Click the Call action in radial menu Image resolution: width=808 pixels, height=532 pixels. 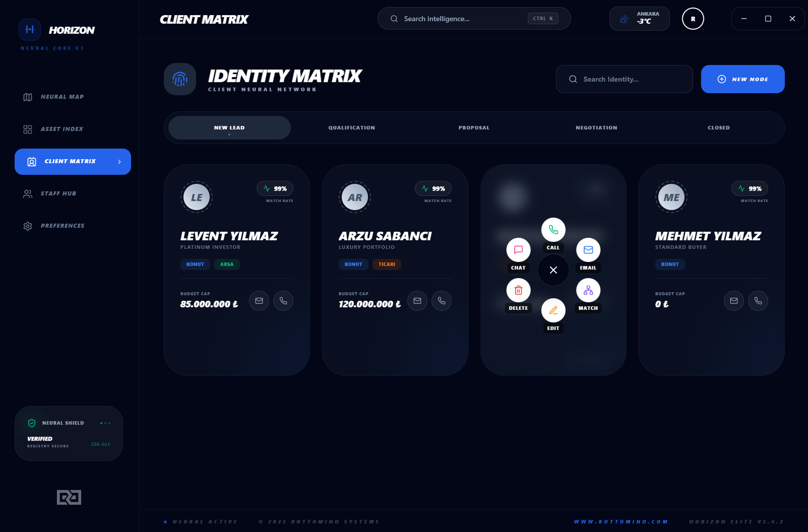553,230
